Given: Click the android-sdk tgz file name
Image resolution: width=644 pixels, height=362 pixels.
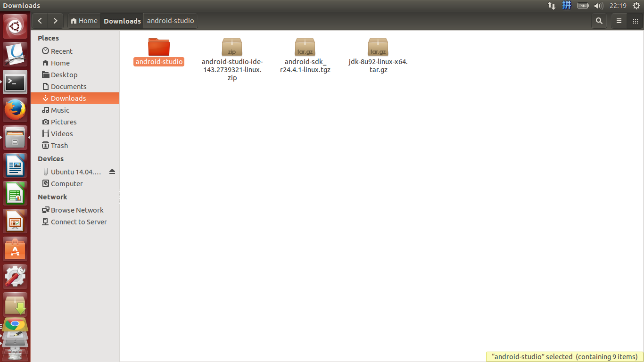Looking at the screenshot, I should (x=305, y=66).
